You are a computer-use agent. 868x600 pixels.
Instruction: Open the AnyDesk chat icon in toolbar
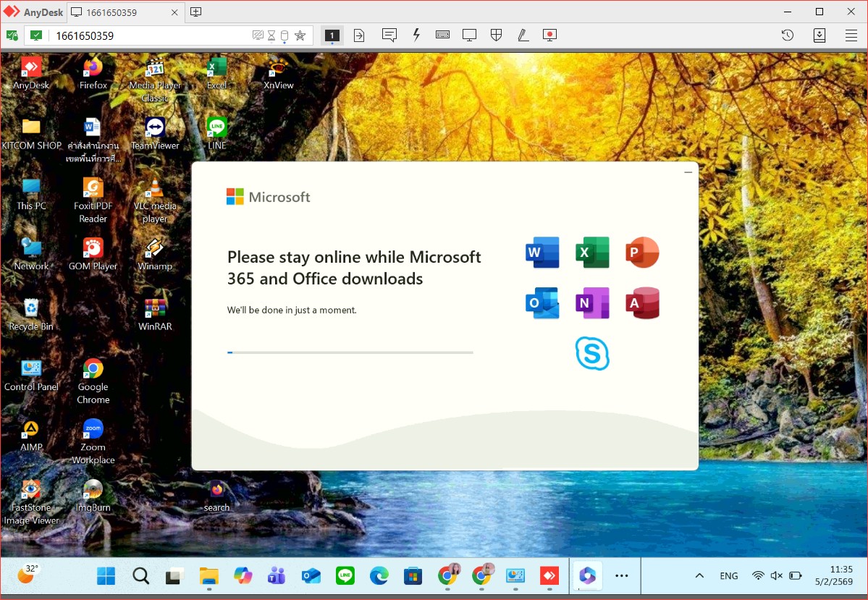tap(389, 35)
